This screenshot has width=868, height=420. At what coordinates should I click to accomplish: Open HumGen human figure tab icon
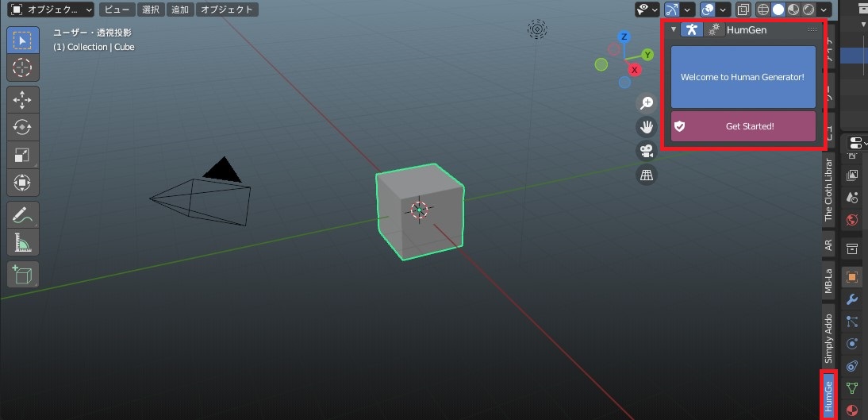(x=691, y=29)
